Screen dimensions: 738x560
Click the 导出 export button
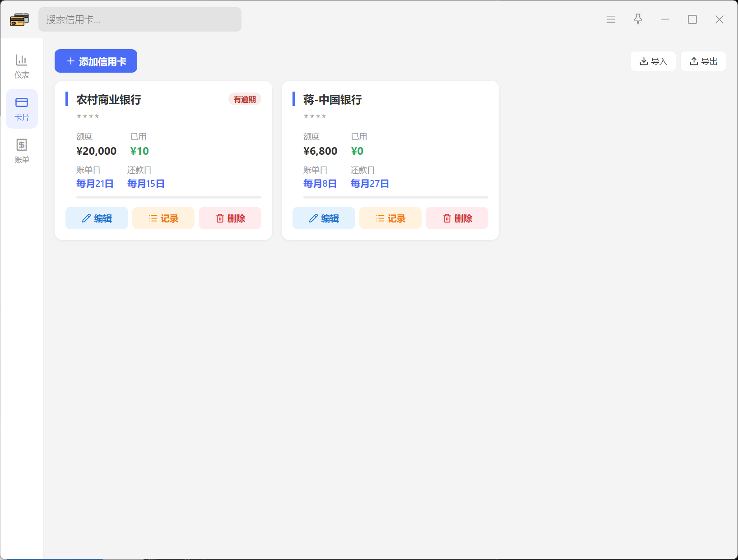(703, 61)
